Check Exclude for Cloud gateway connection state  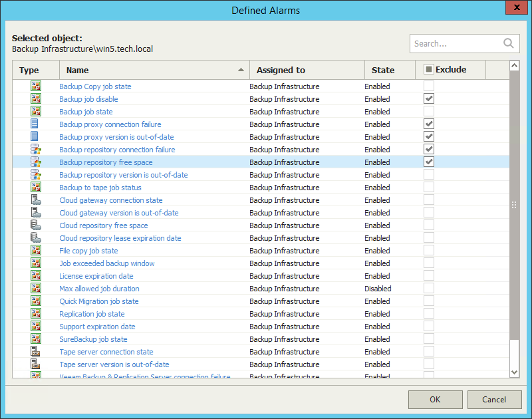pyautogui.click(x=429, y=200)
